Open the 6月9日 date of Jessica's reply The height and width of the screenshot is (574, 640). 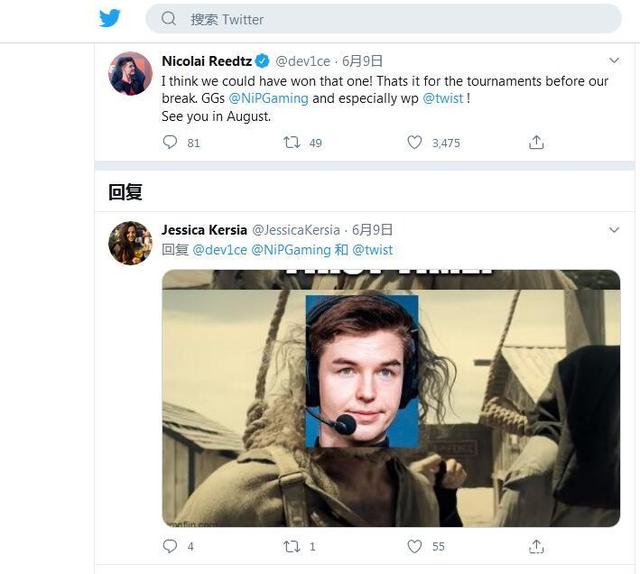tap(372, 230)
